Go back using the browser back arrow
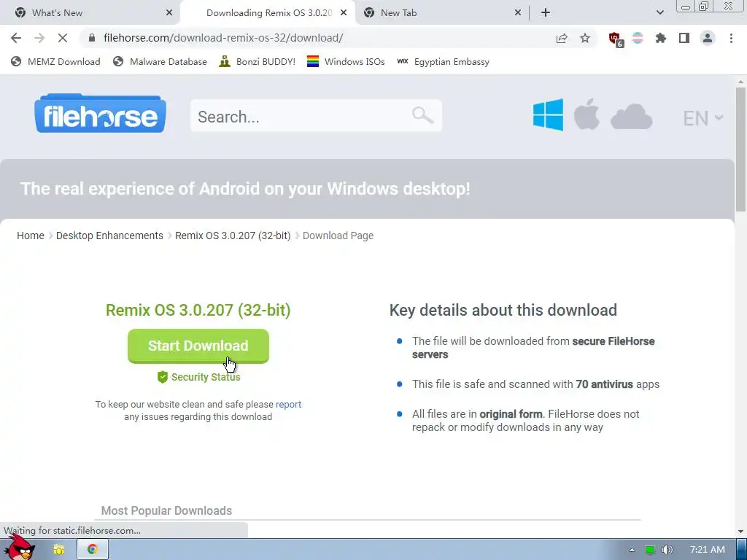 (16, 38)
